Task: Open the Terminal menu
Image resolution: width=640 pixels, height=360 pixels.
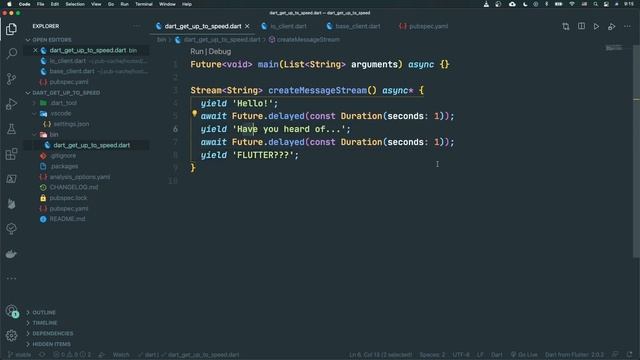Action: 144,4
